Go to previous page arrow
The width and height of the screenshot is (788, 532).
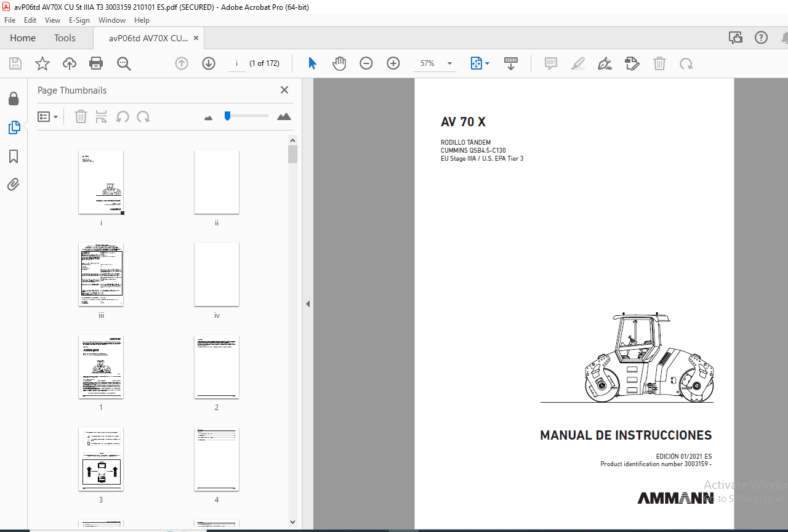pos(182,63)
